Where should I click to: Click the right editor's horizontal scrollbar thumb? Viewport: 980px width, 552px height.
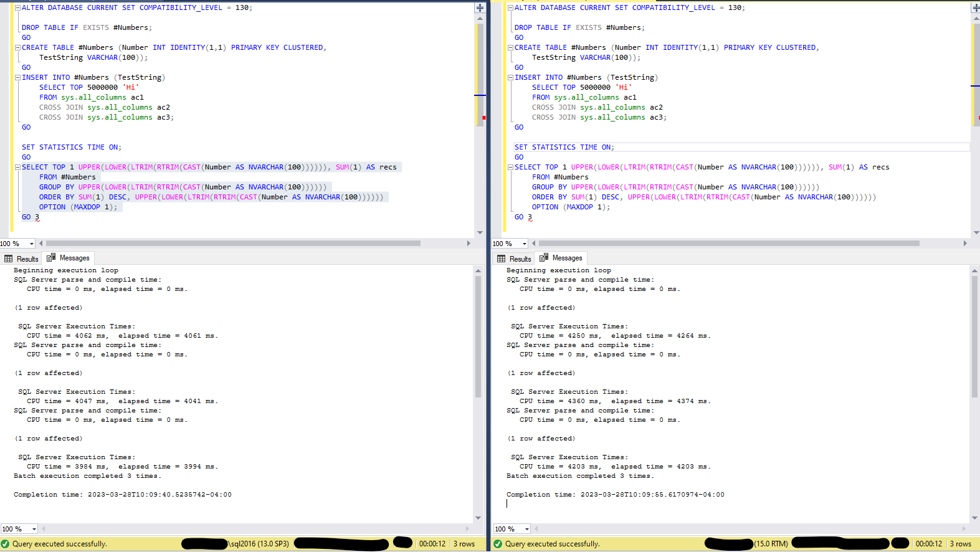[729, 244]
